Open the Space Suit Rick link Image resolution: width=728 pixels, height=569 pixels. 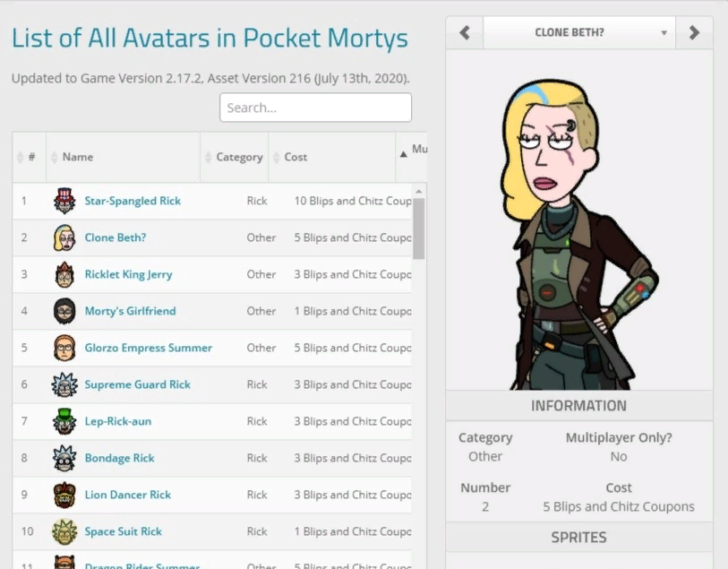click(123, 531)
